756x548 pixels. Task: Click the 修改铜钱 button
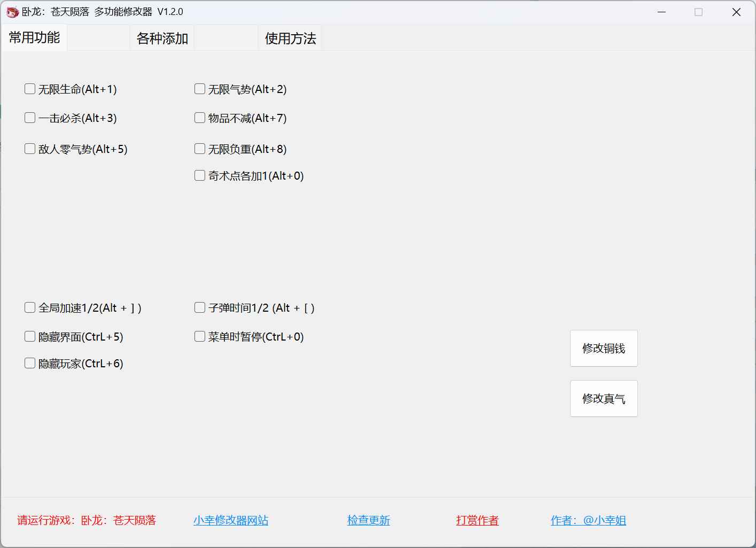604,349
